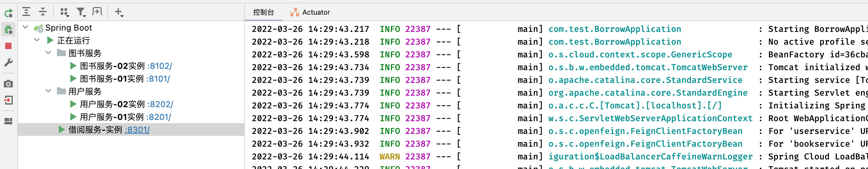Click run icon of 图书服务-02实例

(73, 66)
